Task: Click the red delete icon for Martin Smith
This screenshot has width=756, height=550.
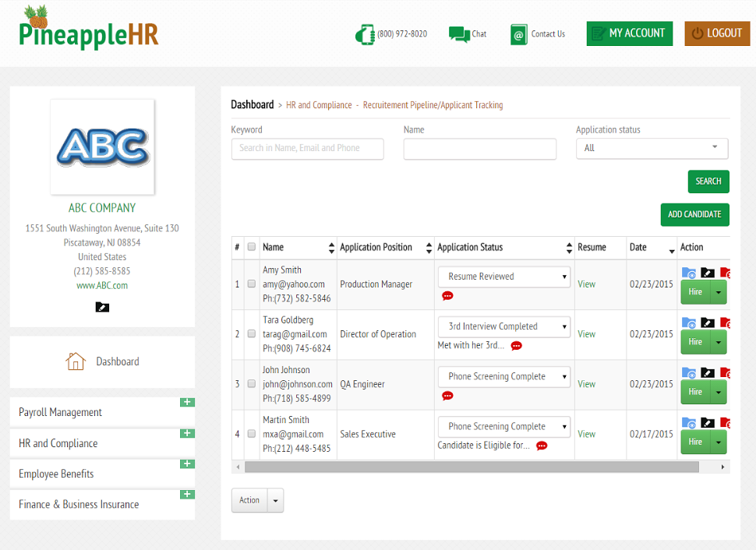Action: point(725,423)
